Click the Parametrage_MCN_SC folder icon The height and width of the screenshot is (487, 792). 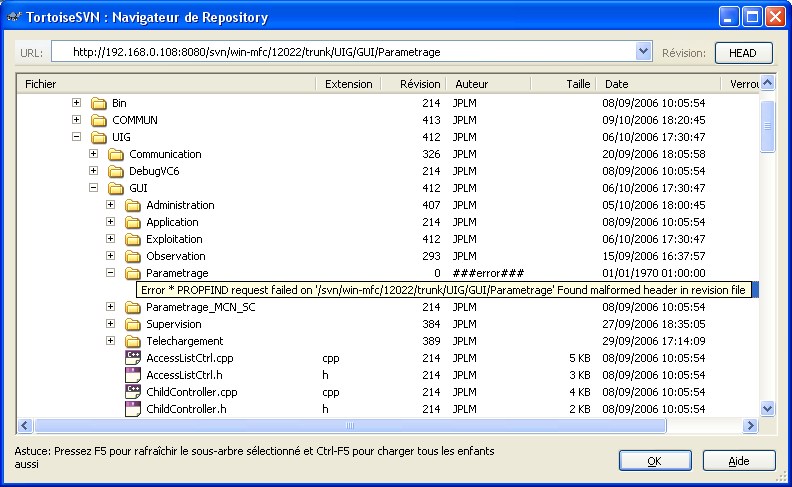click(133, 308)
